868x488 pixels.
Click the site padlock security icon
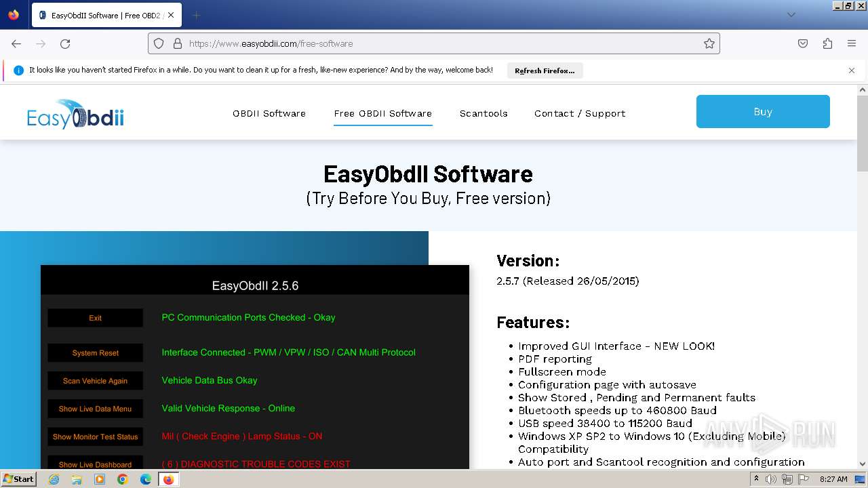(x=178, y=43)
